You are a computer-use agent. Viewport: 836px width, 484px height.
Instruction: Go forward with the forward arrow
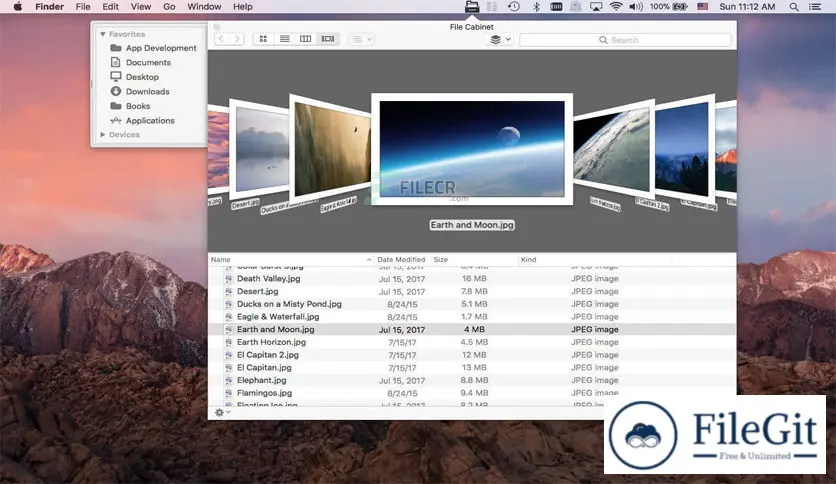pos(237,39)
